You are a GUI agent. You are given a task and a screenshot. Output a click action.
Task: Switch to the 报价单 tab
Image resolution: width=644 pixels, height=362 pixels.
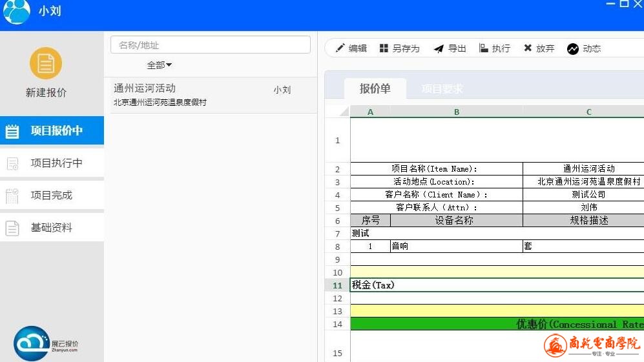[375, 89]
